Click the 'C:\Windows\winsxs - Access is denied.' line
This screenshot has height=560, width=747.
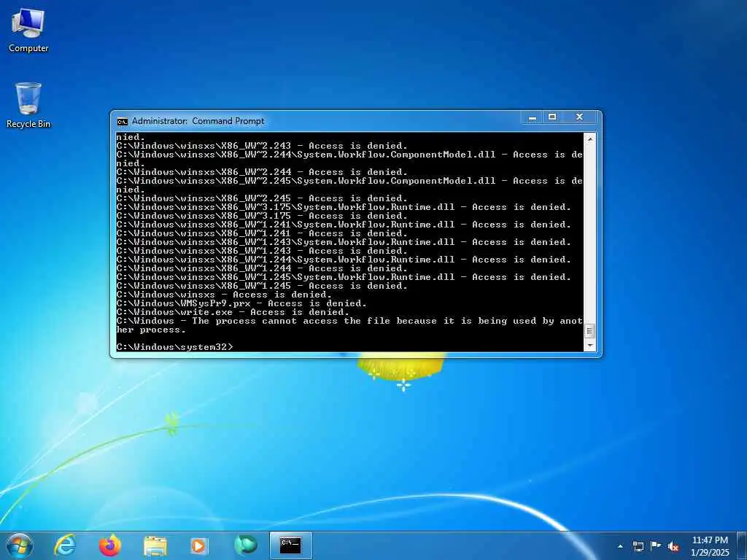tap(224, 295)
